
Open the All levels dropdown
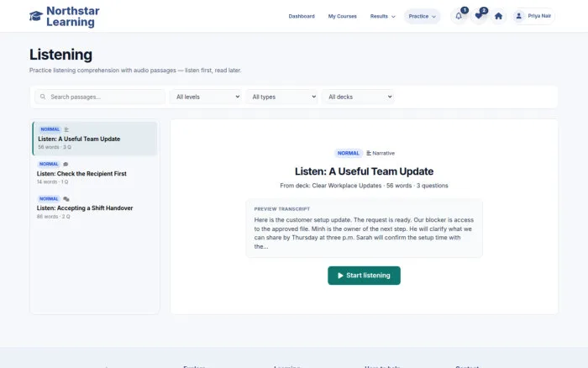207,97
